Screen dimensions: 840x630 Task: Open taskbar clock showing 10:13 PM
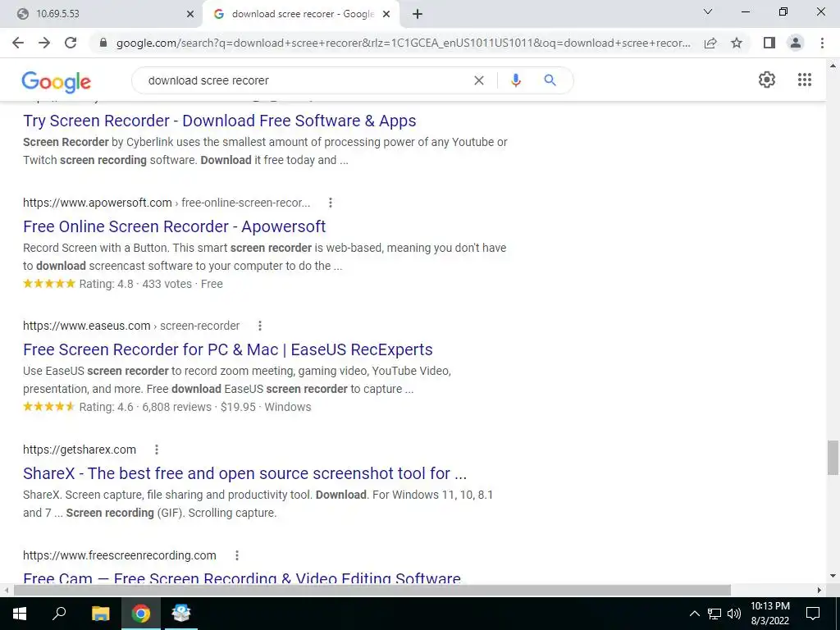(x=769, y=614)
